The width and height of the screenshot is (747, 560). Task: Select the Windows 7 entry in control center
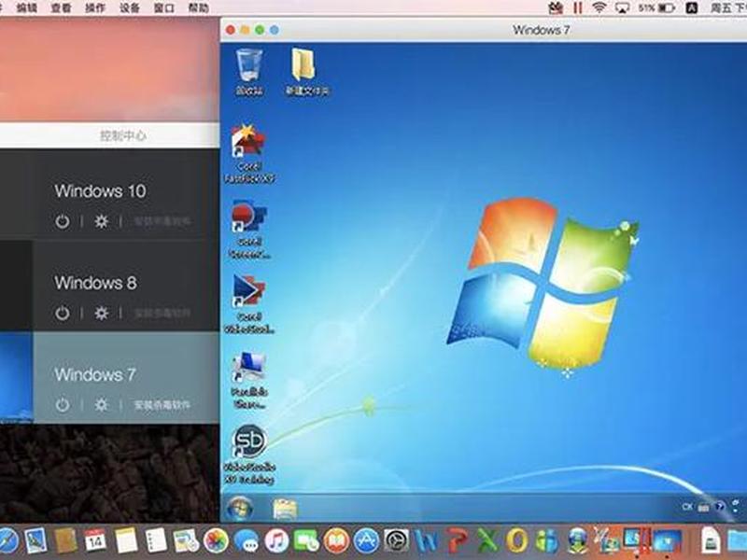[126, 377]
